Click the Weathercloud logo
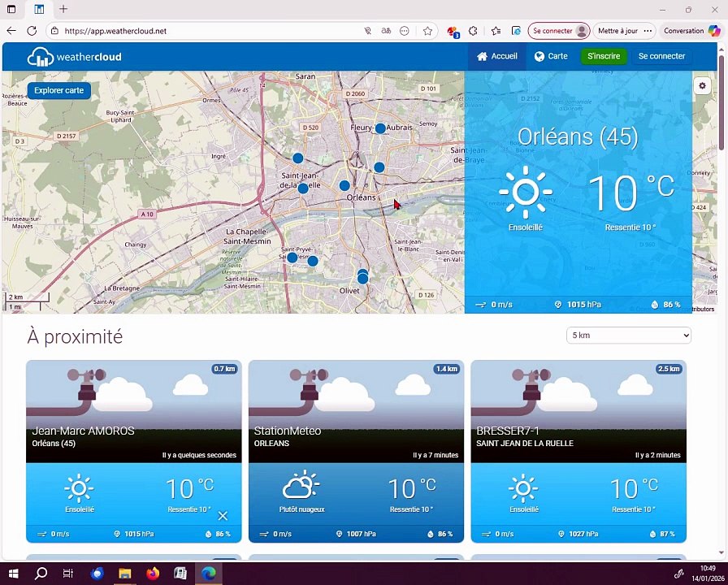 (x=74, y=57)
